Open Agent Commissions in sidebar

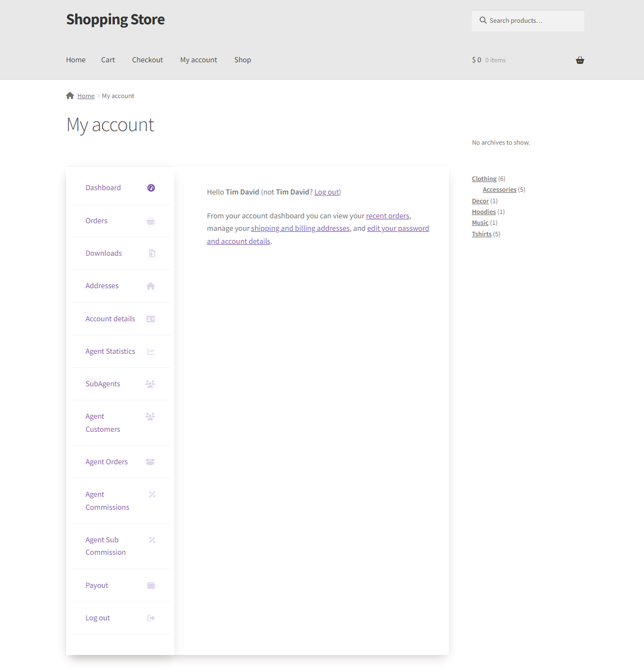(120, 501)
